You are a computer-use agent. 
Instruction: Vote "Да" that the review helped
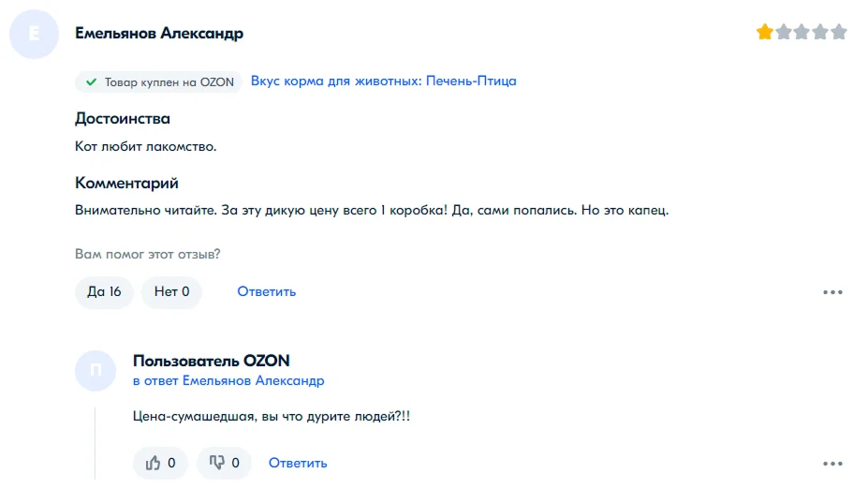click(104, 292)
